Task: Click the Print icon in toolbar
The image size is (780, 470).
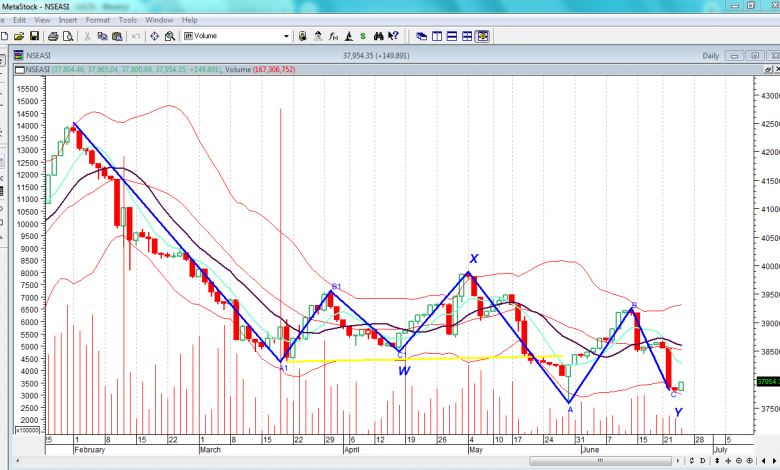Action: (53, 36)
